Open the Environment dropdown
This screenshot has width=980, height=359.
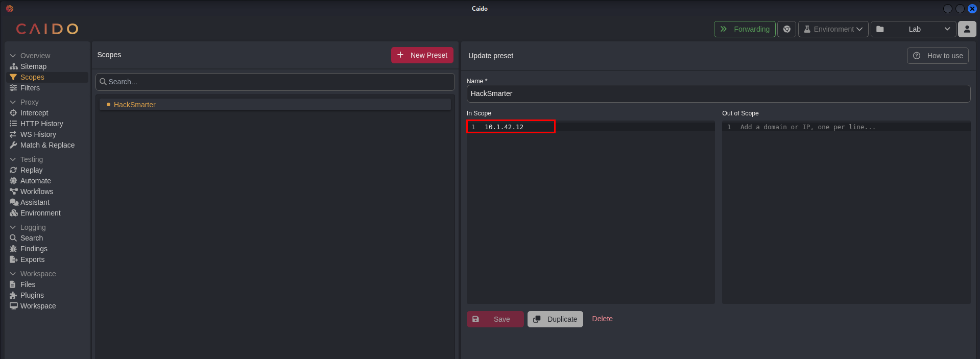(x=833, y=29)
